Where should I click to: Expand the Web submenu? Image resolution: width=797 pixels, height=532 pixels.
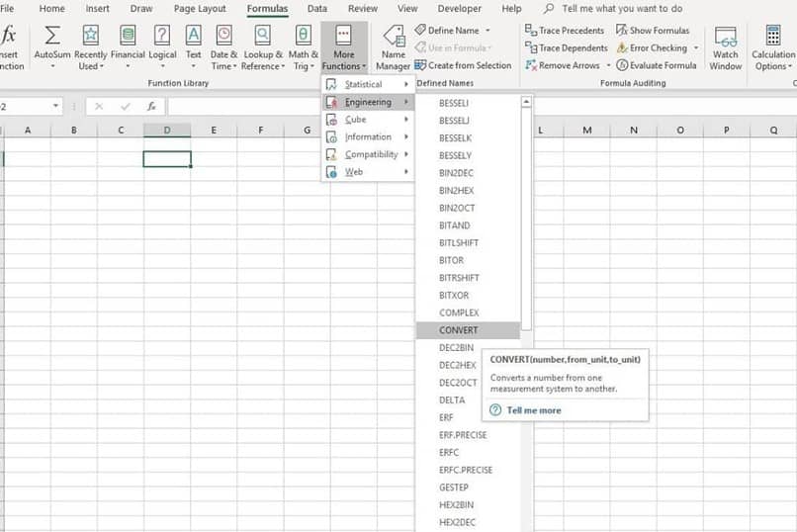(368, 172)
